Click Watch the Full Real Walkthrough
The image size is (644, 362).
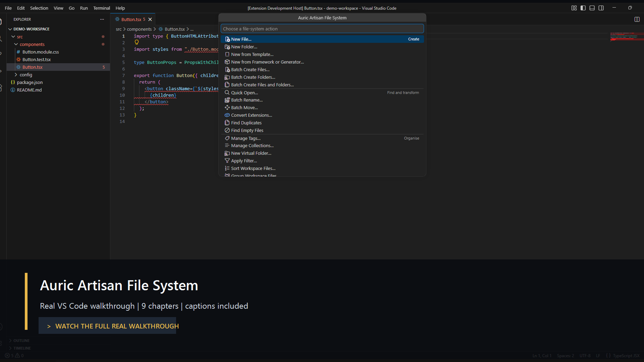coord(107,326)
